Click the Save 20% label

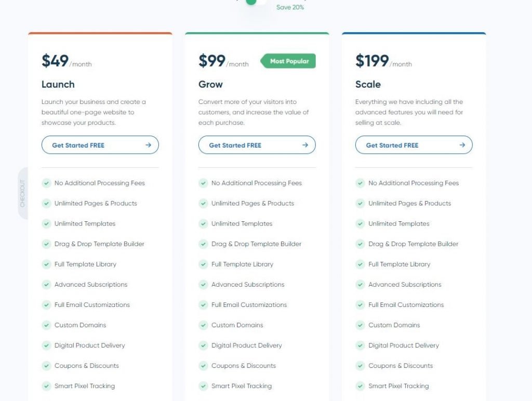point(290,7)
